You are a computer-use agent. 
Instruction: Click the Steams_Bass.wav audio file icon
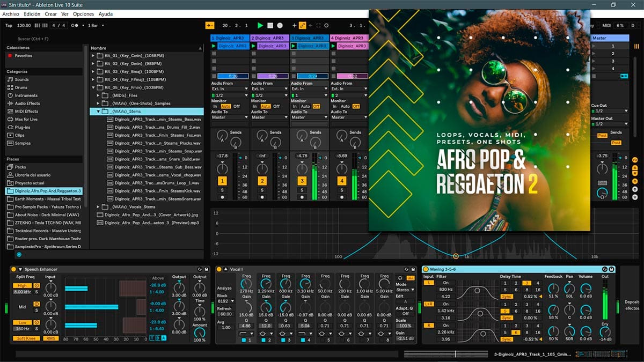click(x=110, y=120)
